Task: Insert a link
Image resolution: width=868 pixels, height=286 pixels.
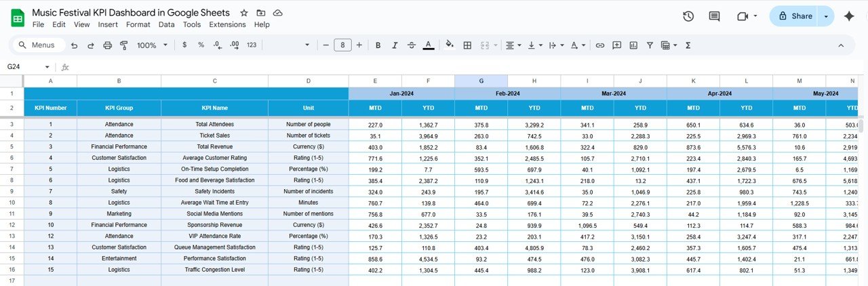Action: tap(600, 45)
